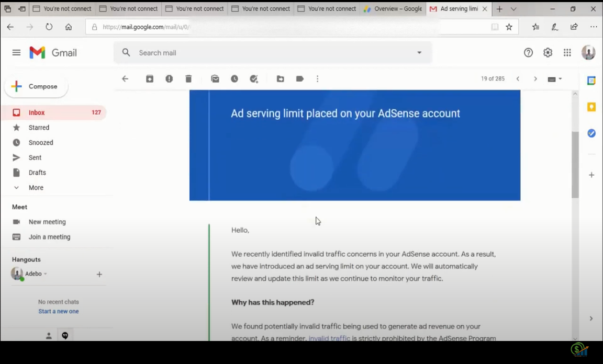
Task: Go to the browser home page
Action: 69,27
